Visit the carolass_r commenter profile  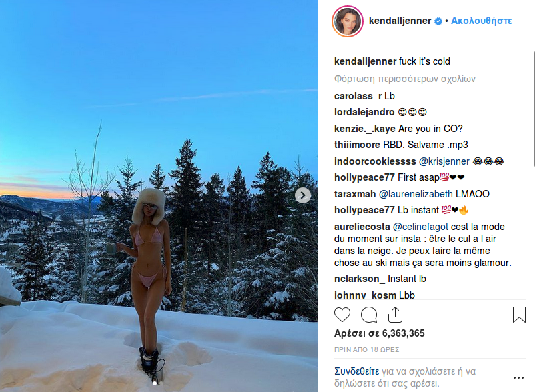[x=358, y=96]
